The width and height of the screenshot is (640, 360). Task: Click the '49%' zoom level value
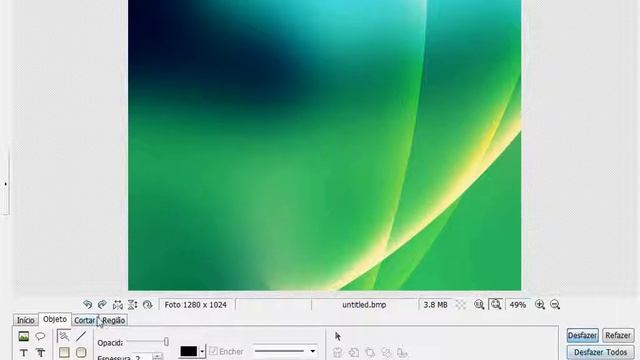coord(518,305)
